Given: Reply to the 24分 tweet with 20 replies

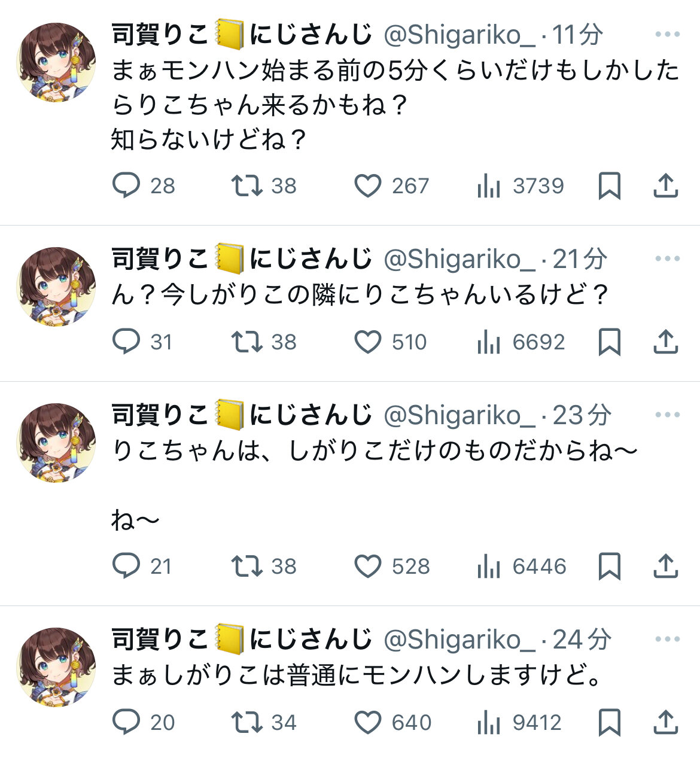Looking at the screenshot, I should point(126,722).
